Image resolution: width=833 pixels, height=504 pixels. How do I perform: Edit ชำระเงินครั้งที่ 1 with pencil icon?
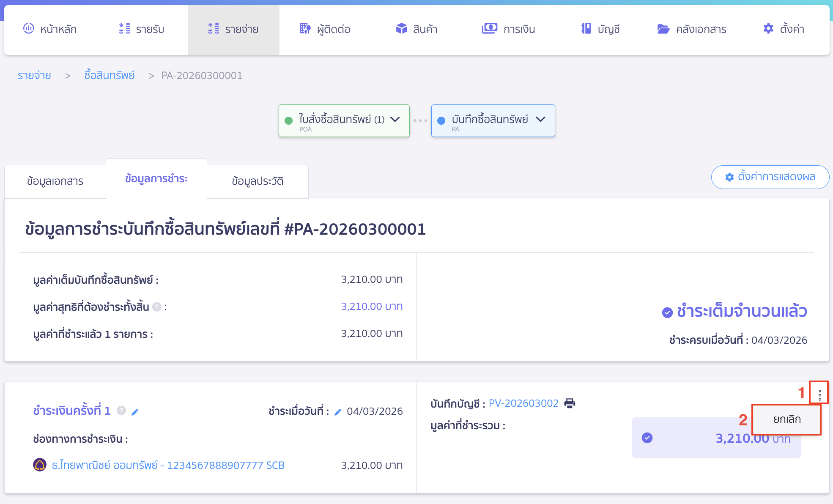coord(135,411)
